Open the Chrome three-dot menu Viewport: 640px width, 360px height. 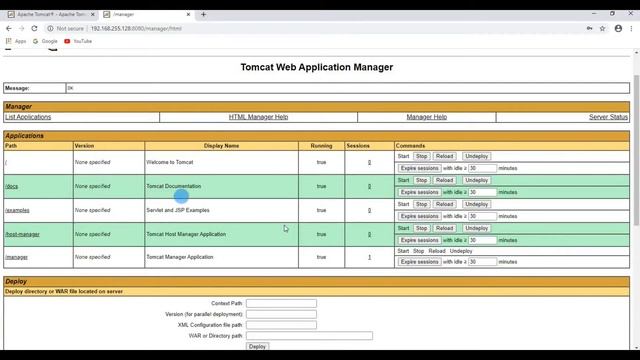tap(631, 29)
